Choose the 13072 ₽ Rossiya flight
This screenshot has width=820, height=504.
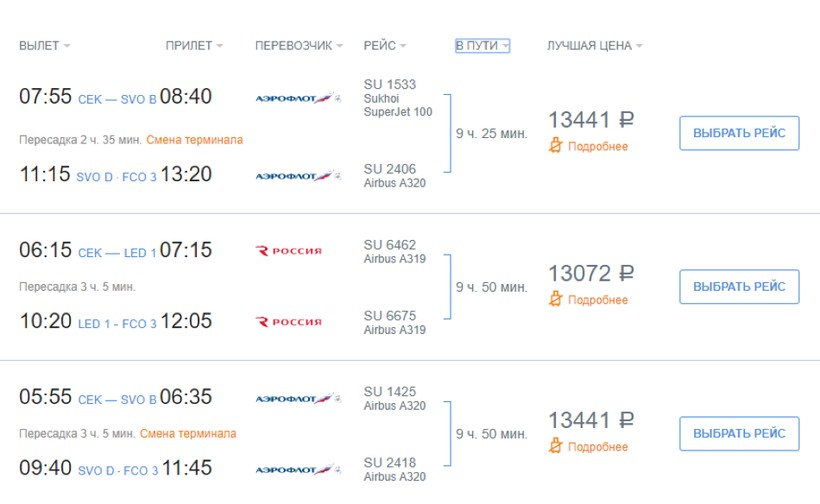739,286
